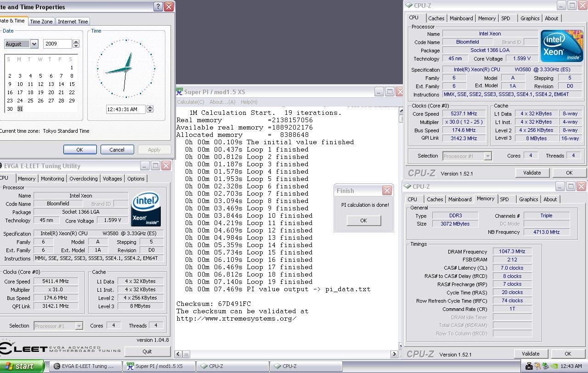This screenshot has width=588, height=373.
Task: Open the Memory tab in E-LEET
Action: (x=26, y=179)
